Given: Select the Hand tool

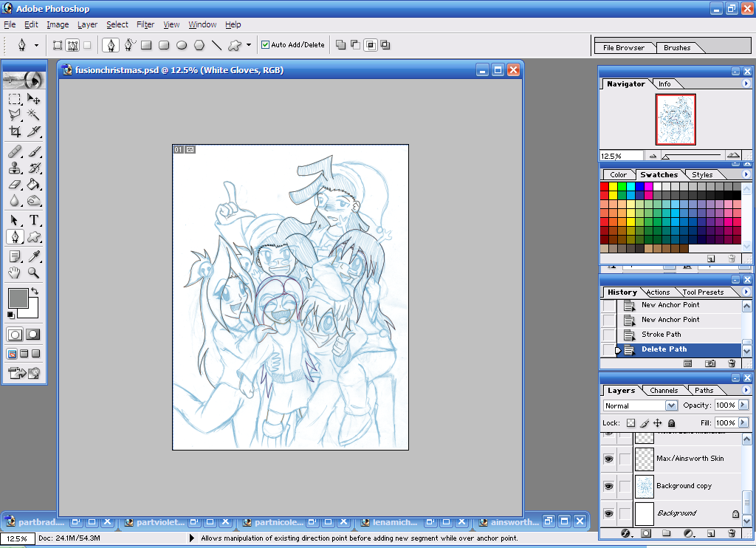Looking at the screenshot, I should (x=15, y=273).
